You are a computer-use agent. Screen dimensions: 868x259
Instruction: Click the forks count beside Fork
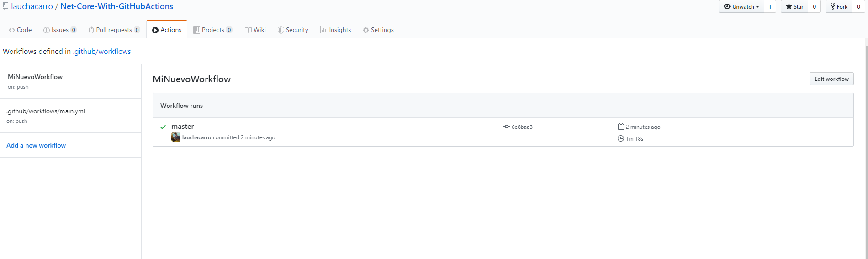pyautogui.click(x=858, y=6)
